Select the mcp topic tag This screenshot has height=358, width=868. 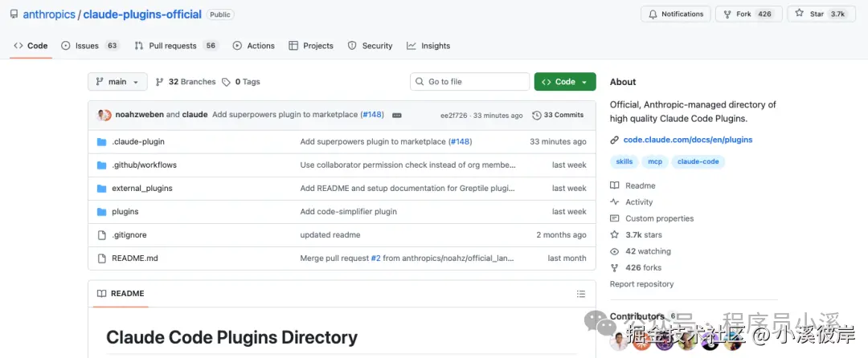tap(655, 162)
